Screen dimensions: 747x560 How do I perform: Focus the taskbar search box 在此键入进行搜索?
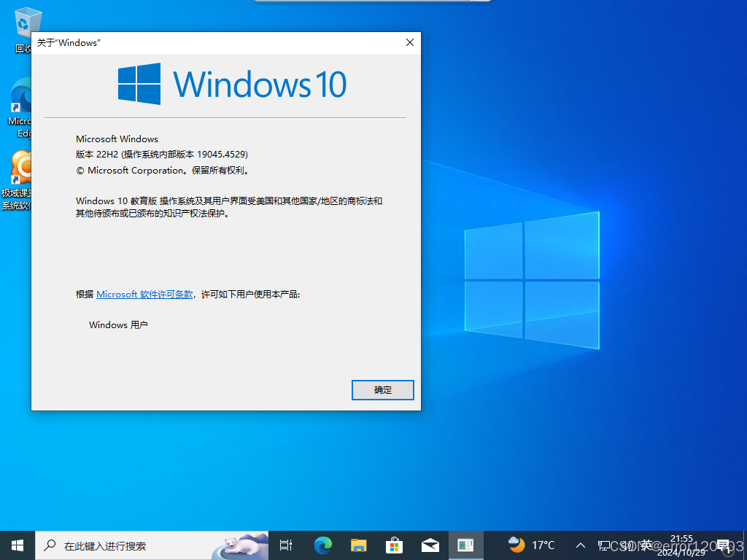152,545
